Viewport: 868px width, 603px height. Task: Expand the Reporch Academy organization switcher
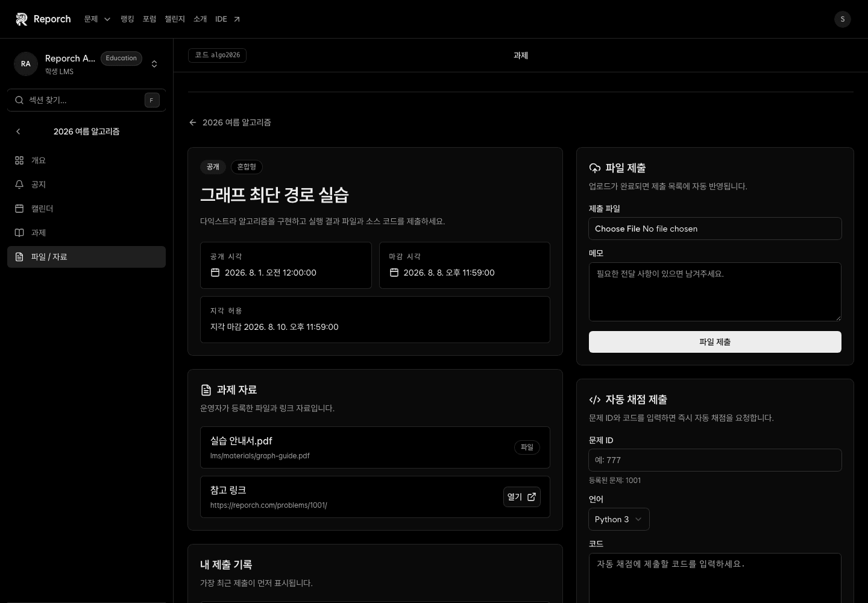(154, 64)
